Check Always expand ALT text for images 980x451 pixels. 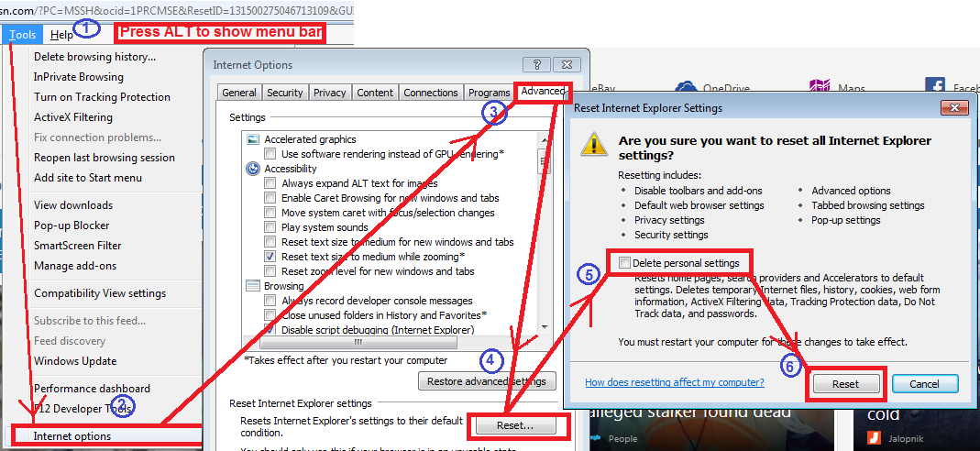point(270,183)
